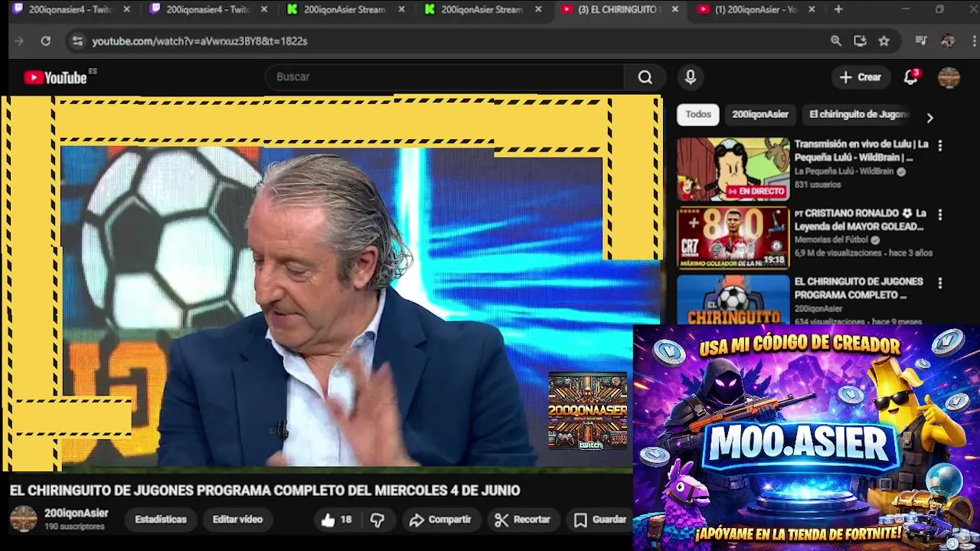
Task: Open title CRISTIANO RONALDO La Leyenda del MAYOR GOLEADOR
Action: point(861,220)
